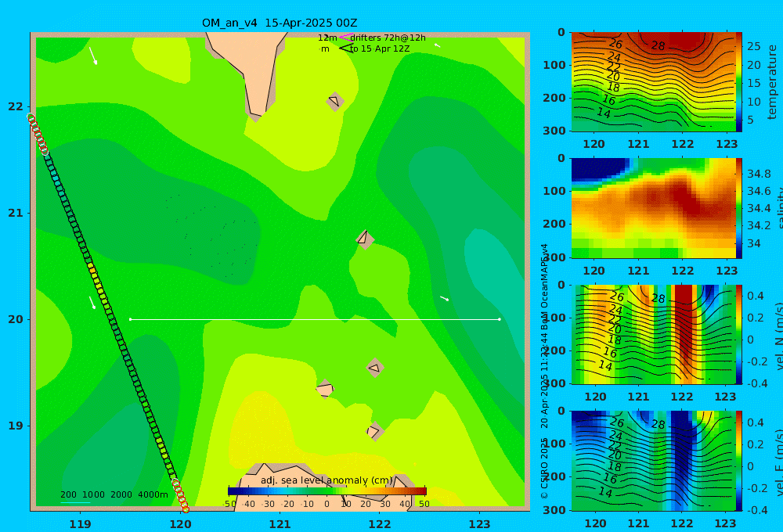The width and height of the screenshot is (783, 532).
Task: Click the 'temperature' axis label
Action: click(772, 82)
